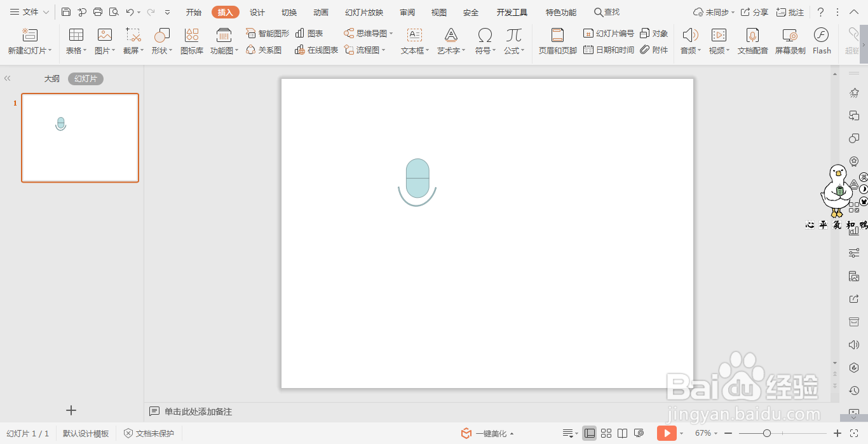Viewport: 868px width, 444px height.
Task: Insert relationship diagram (关系图)
Action: point(264,50)
